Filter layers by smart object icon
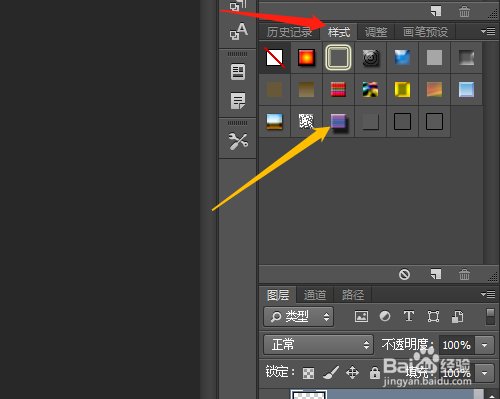500x399 pixels. pos(457,316)
